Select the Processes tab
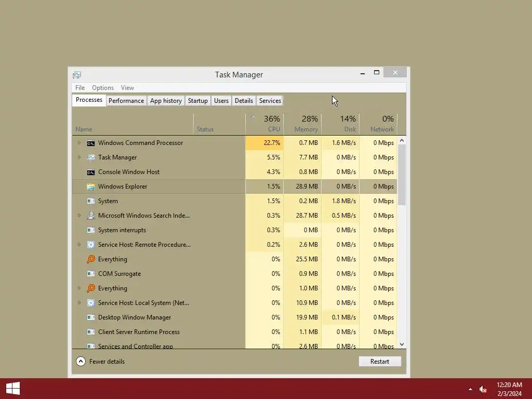 click(x=89, y=100)
